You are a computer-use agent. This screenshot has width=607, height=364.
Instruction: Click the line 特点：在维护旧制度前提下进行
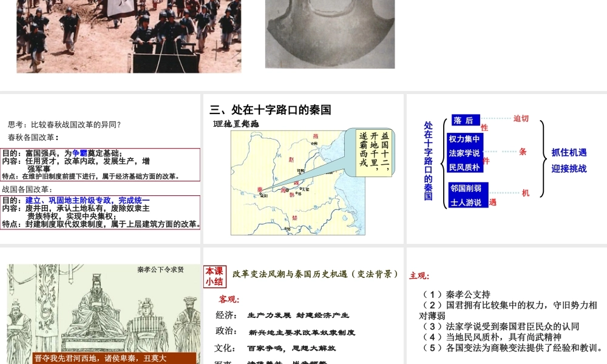(x=91, y=177)
